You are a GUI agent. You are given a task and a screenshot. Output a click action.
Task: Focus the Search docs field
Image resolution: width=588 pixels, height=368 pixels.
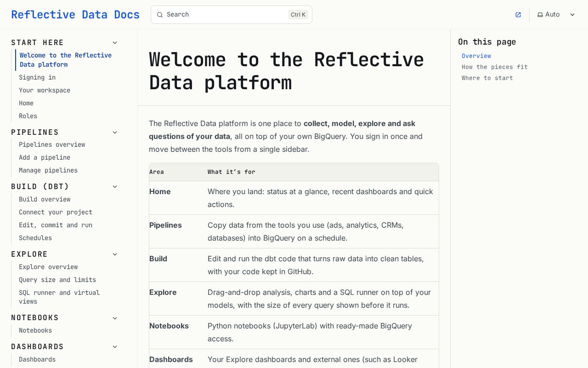click(x=232, y=15)
